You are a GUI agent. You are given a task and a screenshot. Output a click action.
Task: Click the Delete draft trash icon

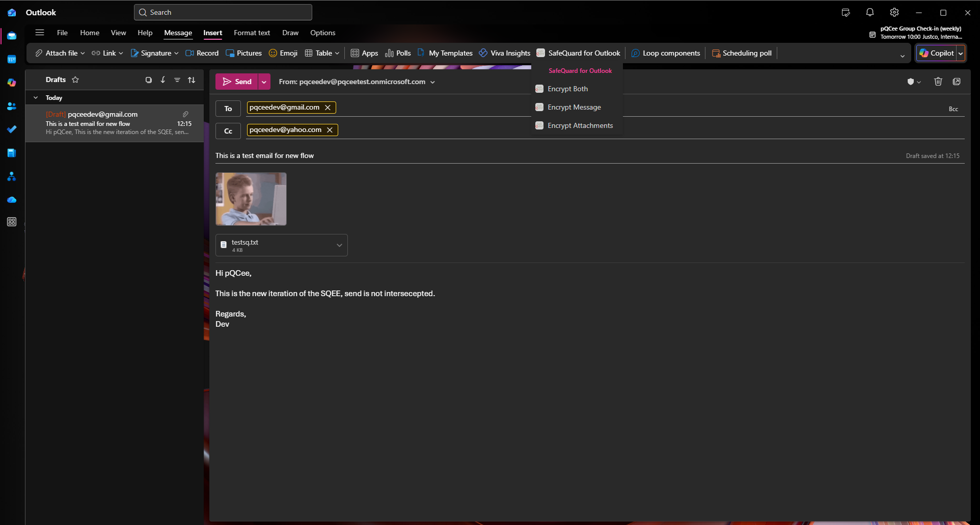(x=938, y=82)
